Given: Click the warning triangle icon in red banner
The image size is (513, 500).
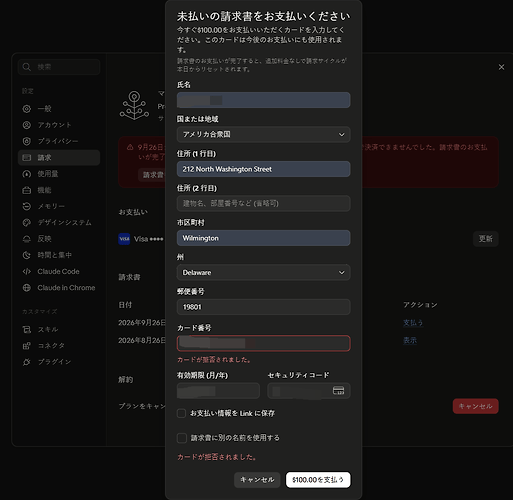Looking at the screenshot, I should tap(130, 147).
